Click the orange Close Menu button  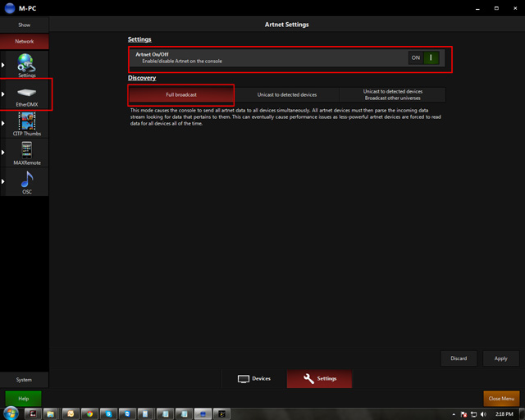coord(500,399)
